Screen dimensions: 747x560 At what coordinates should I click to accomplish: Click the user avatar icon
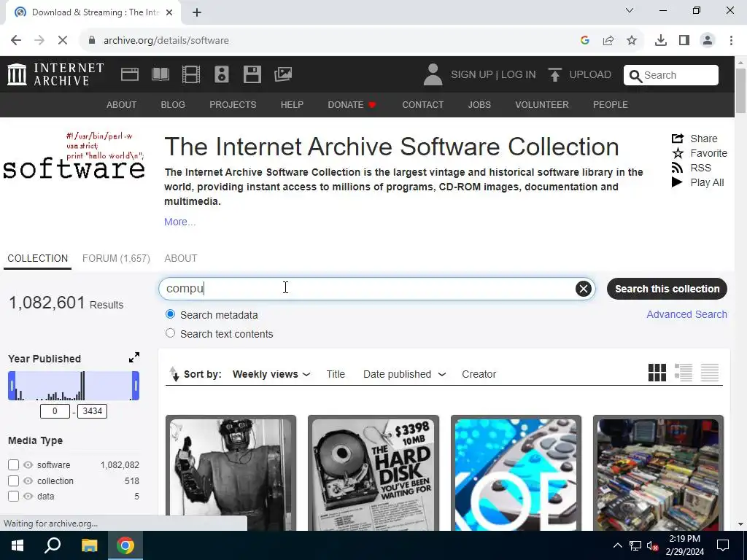tap(433, 75)
